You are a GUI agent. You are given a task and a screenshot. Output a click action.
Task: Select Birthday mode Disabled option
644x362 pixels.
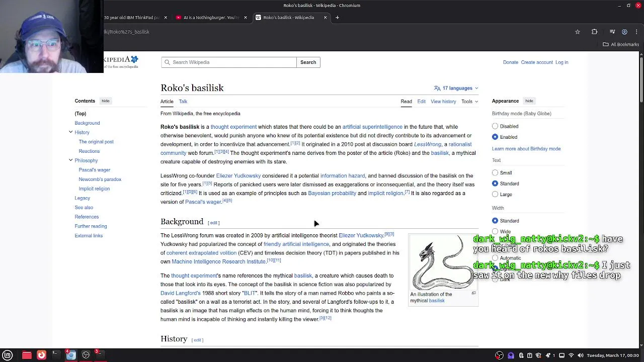pyautogui.click(x=495, y=126)
